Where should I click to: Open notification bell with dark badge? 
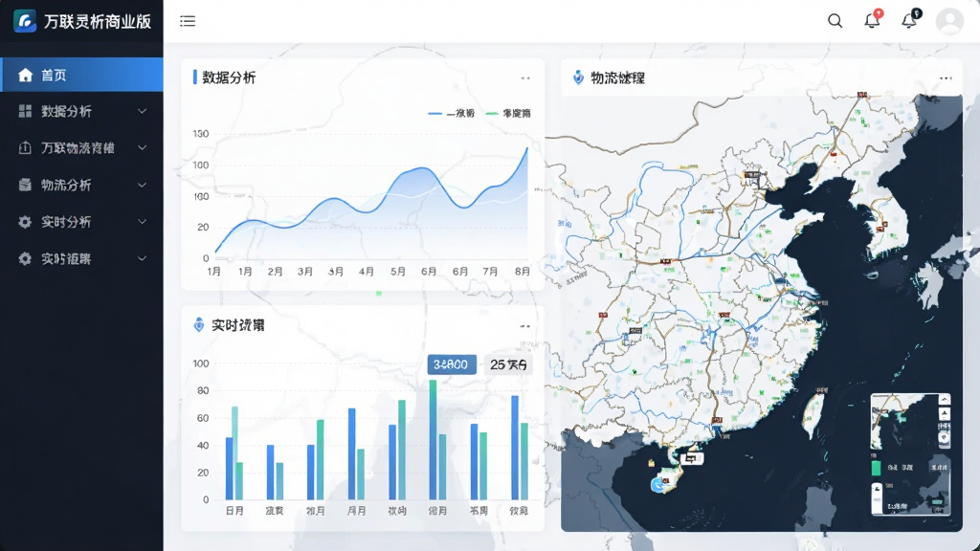coord(910,19)
